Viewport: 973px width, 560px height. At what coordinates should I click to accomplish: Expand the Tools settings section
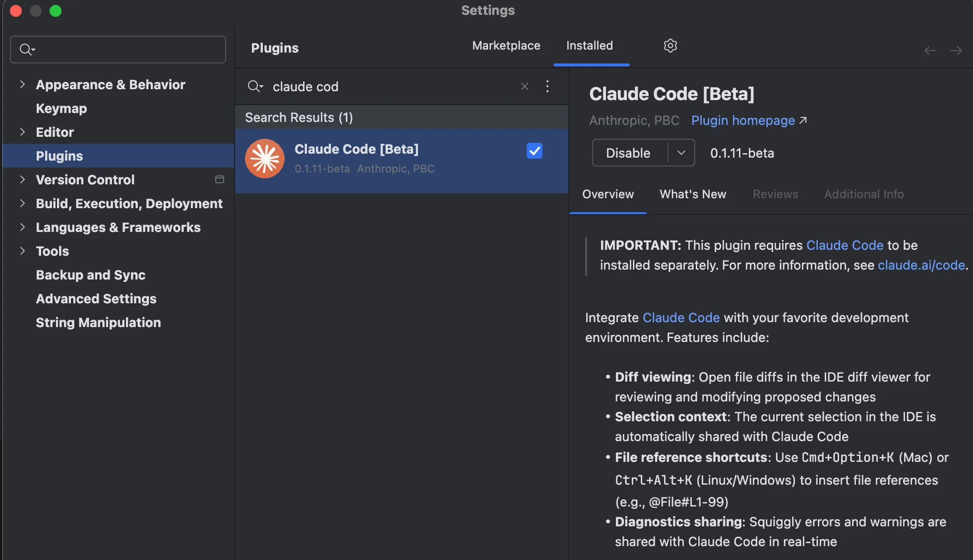22,251
